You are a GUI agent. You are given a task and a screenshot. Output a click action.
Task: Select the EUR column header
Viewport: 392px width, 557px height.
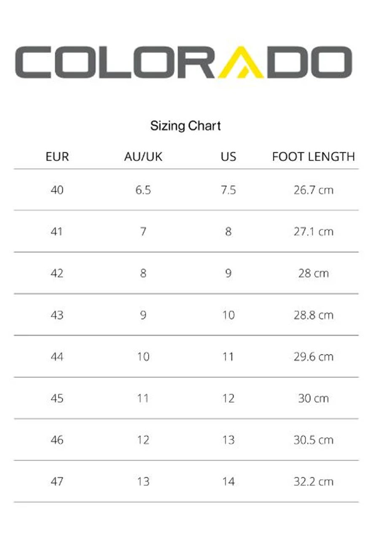point(57,157)
